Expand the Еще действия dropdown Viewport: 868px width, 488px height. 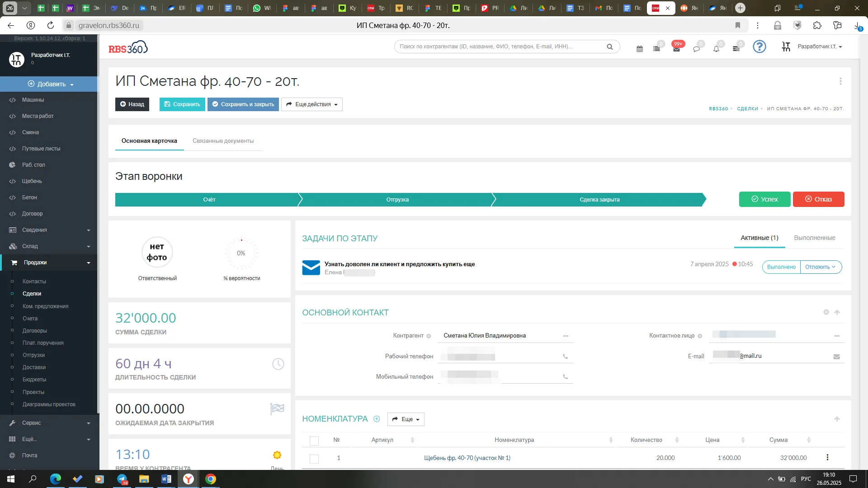coord(312,104)
